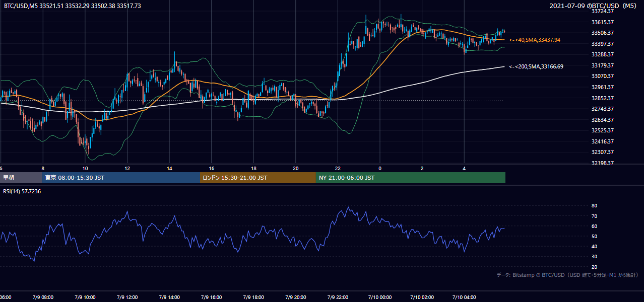Click the BTC/USD,M5 OHLC header text
This screenshot has width=644, height=302.
(x=73, y=6)
